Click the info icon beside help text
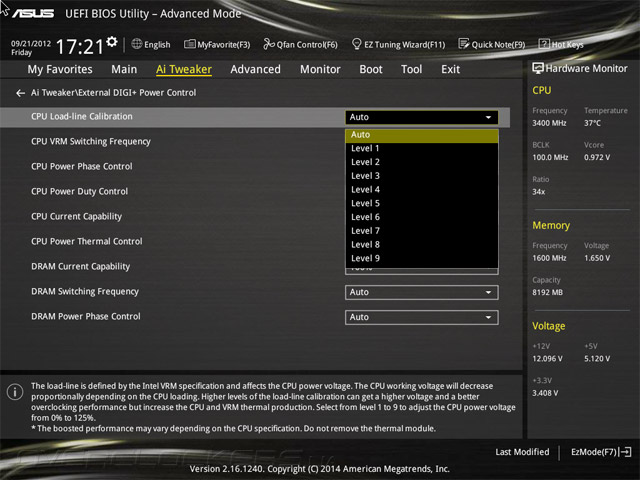 click(15, 392)
